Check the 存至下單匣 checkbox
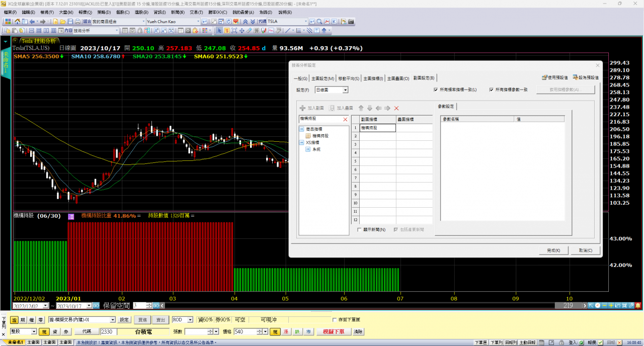 pos(335,320)
